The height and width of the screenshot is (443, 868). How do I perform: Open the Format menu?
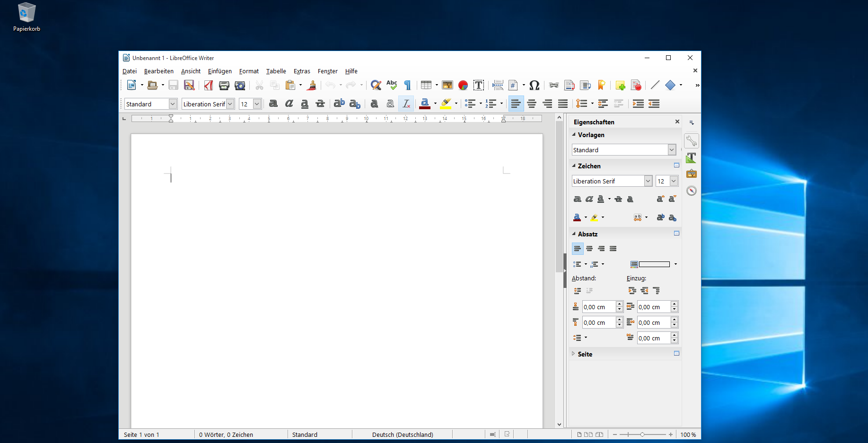249,71
